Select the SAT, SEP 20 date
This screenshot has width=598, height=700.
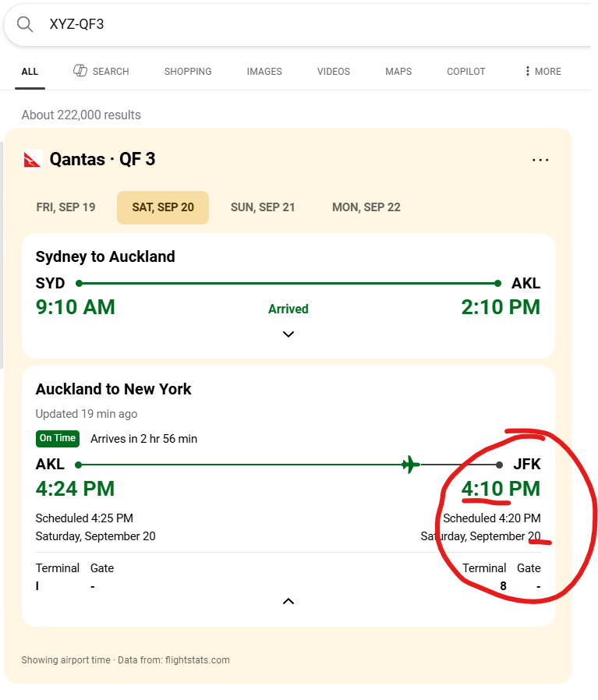(163, 207)
